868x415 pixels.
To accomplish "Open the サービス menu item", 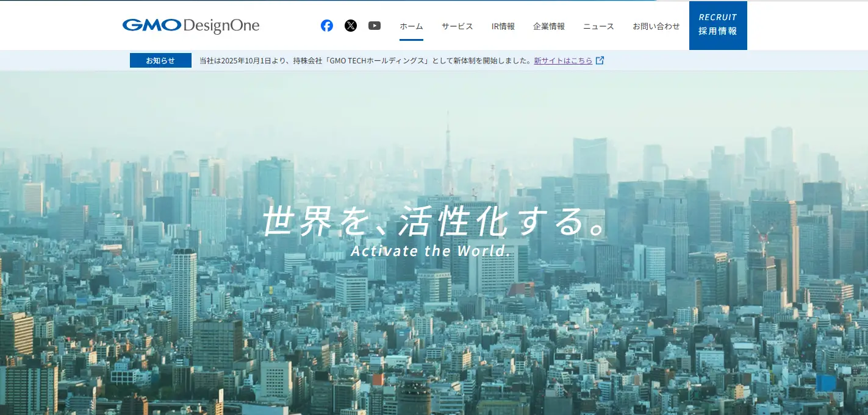I will [x=457, y=26].
